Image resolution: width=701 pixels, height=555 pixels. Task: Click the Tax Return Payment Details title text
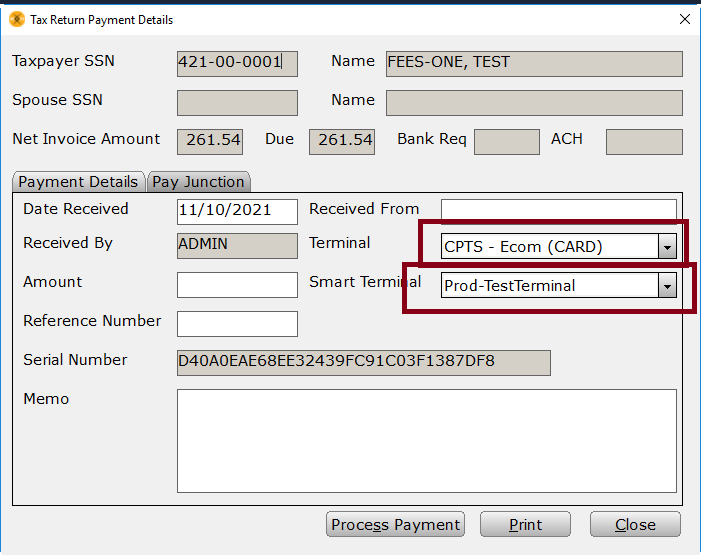coord(101,20)
